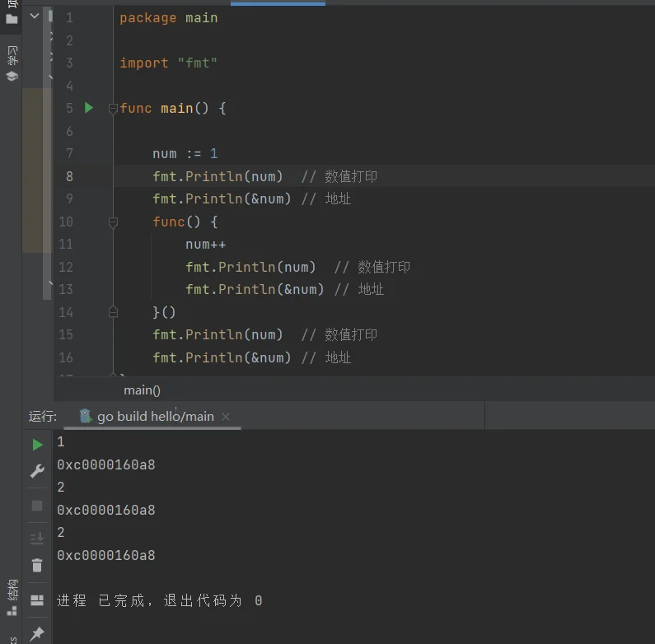
Task: Pin the Run tab
Action: click(x=37, y=633)
